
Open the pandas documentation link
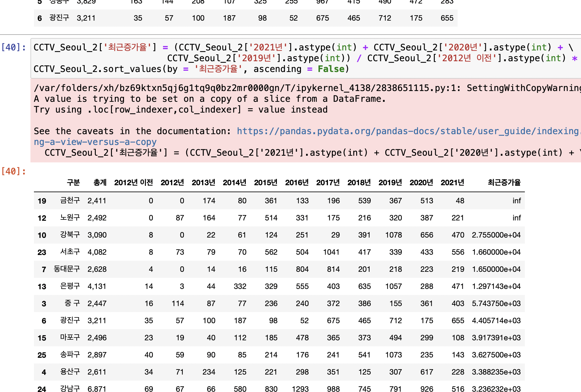(409, 131)
